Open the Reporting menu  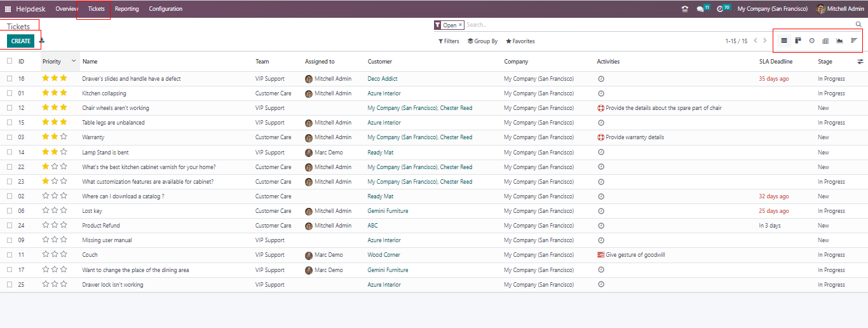[126, 9]
